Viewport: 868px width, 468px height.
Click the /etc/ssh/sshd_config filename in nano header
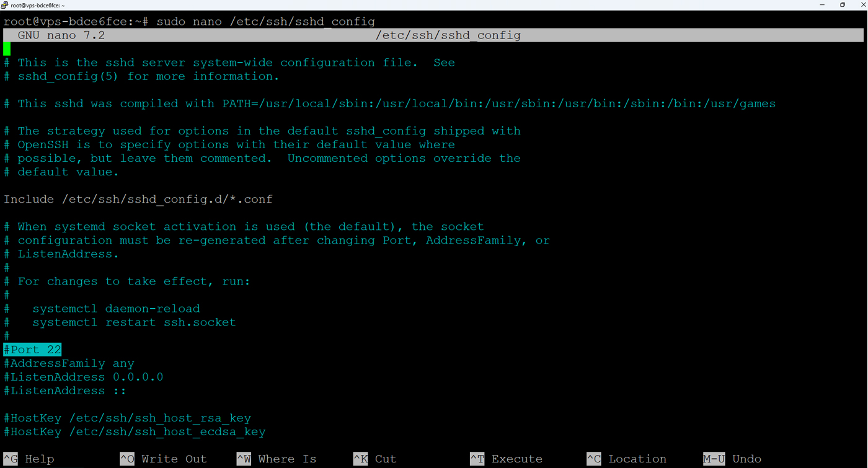coord(448,35)
